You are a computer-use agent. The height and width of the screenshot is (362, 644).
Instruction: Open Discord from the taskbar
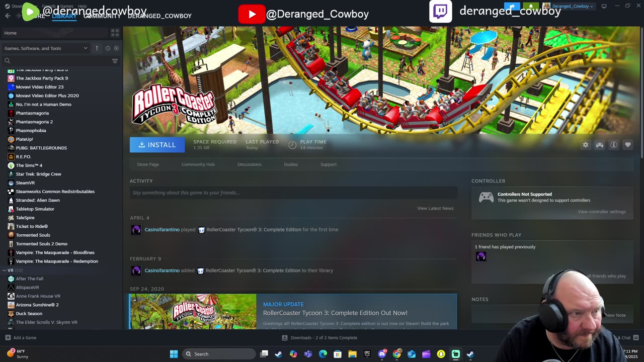pos(382,354)
